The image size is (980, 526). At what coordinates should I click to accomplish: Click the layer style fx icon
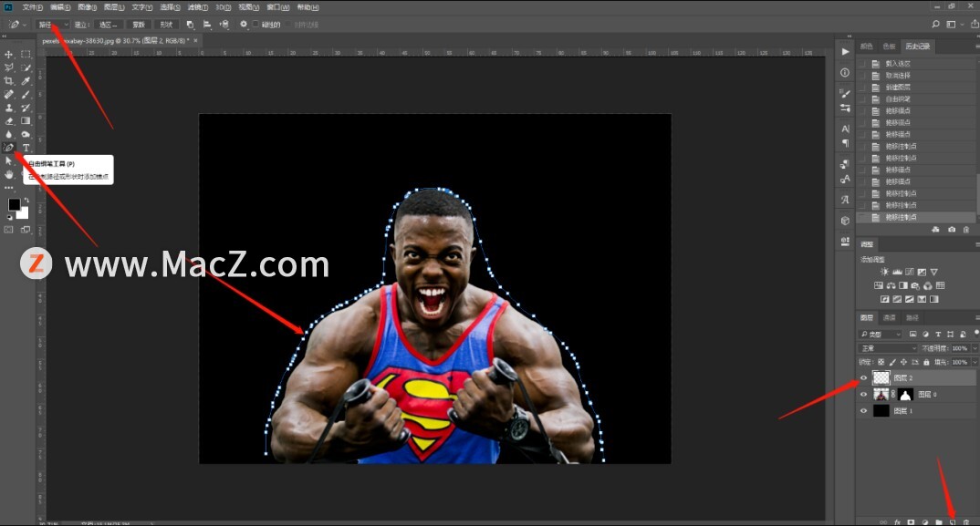(x=898, y=522)
